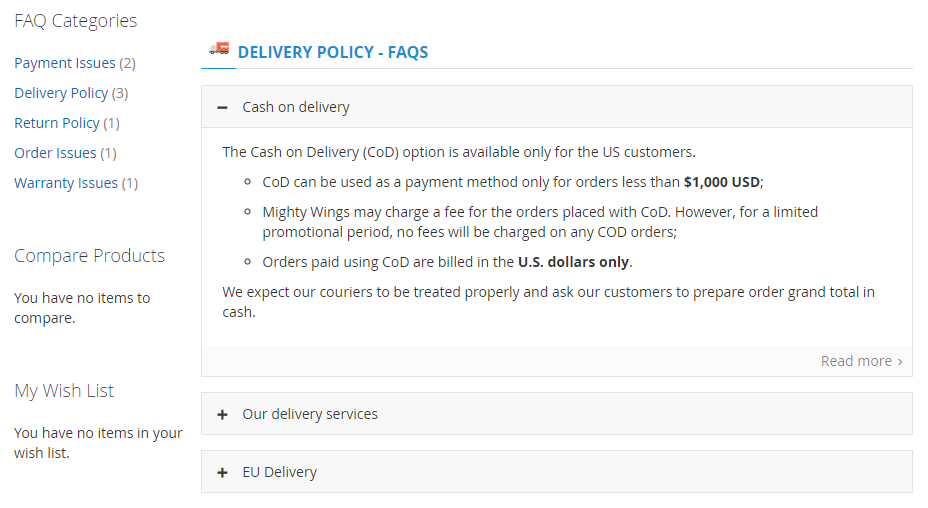The image size is (928, 508).
Task: Click the Read more link
Action: point(856,361)
